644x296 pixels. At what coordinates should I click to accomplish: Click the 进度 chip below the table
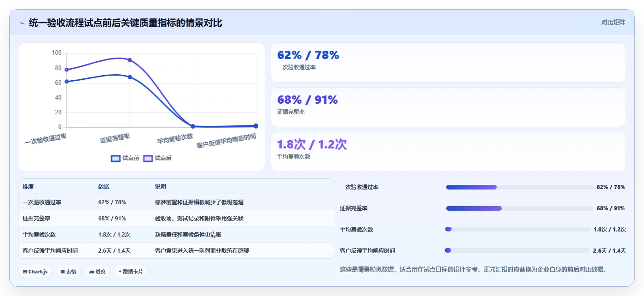97,272
